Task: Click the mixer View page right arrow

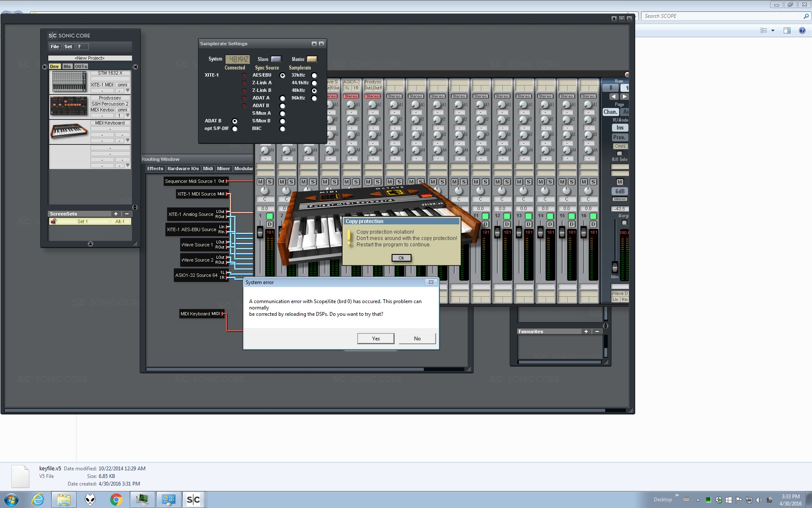Action: tap(625, 97)
